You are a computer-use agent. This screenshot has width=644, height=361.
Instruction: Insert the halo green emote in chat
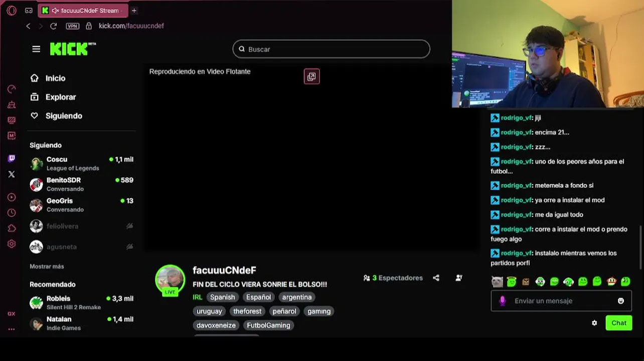click(x=511, y=282)
